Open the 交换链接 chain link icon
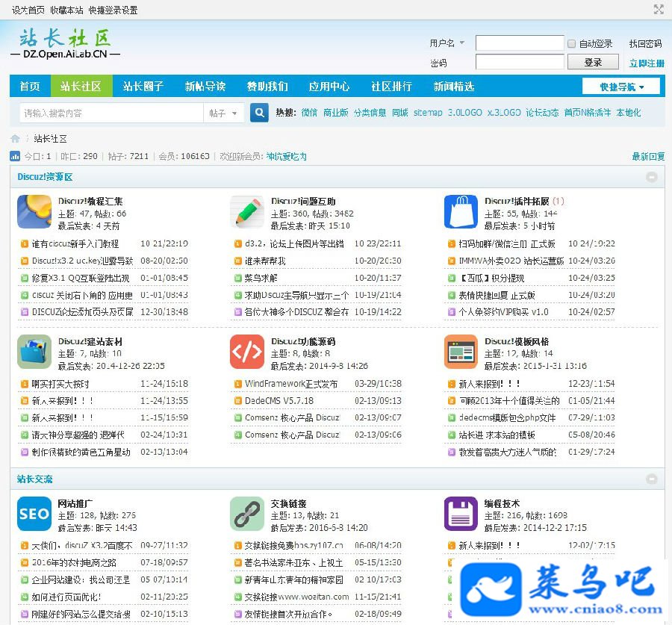Image resolution: width=672 pixels, height=625 pixels. click(247, 514)
